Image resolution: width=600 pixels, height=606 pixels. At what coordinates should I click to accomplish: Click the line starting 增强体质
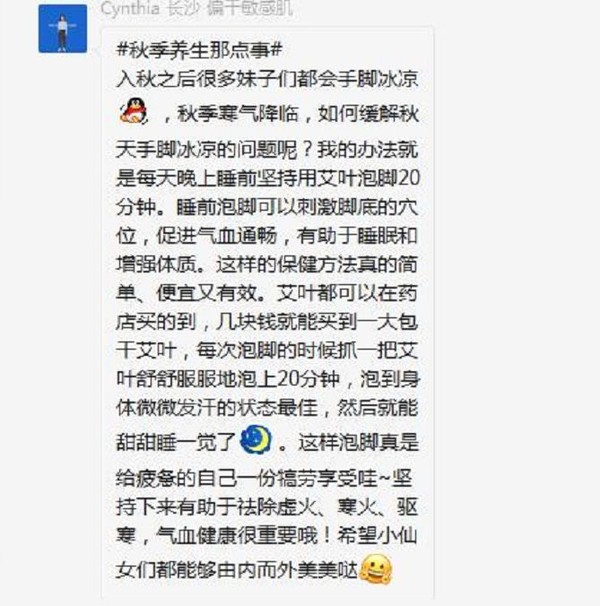pyautogui.click(x=267, y=265)
